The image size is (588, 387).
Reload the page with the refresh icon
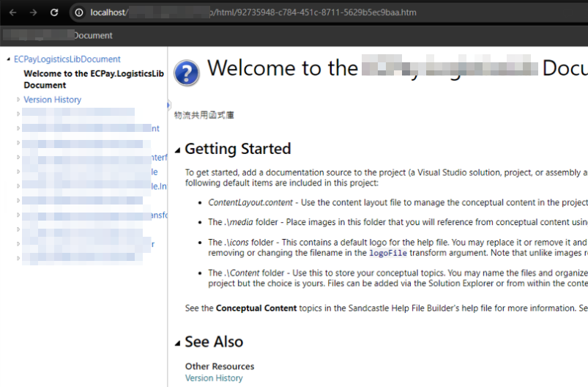coord(54,12)
